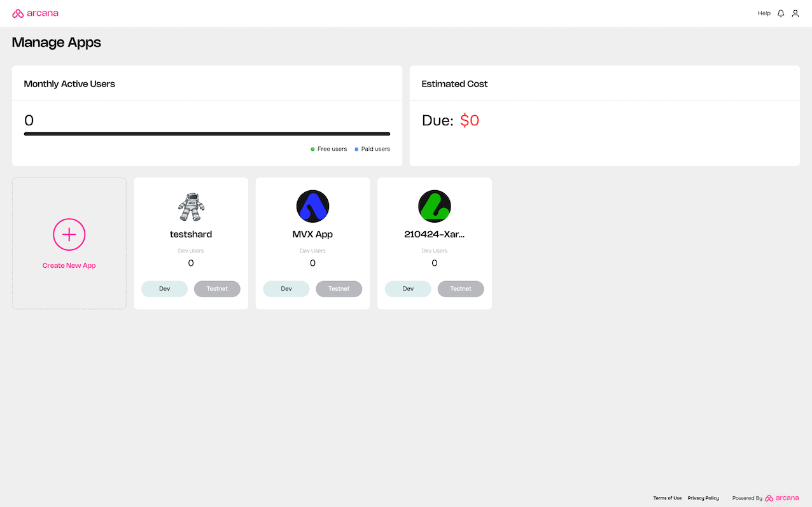Click the 210424-Xar... app name
This screenshot has width=812, height=507.
pyautogui.click(x=435, y=234)
